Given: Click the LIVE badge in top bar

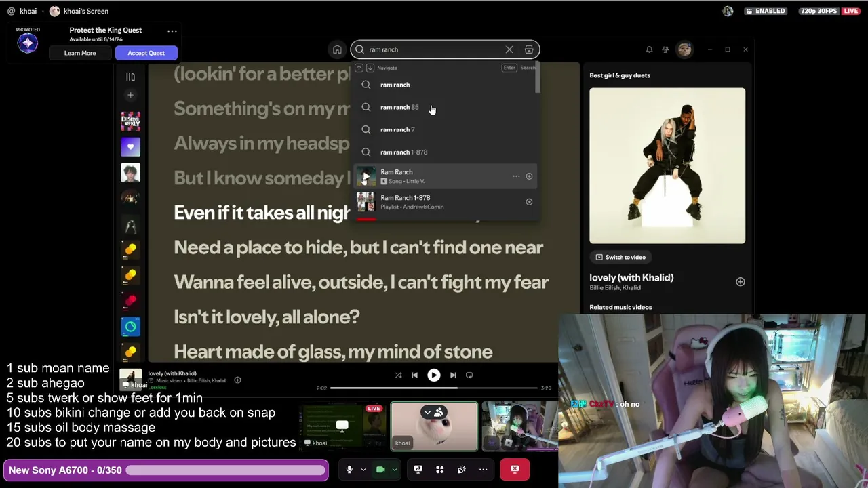Looking at the screenshot, I should [x=851, y=11].
